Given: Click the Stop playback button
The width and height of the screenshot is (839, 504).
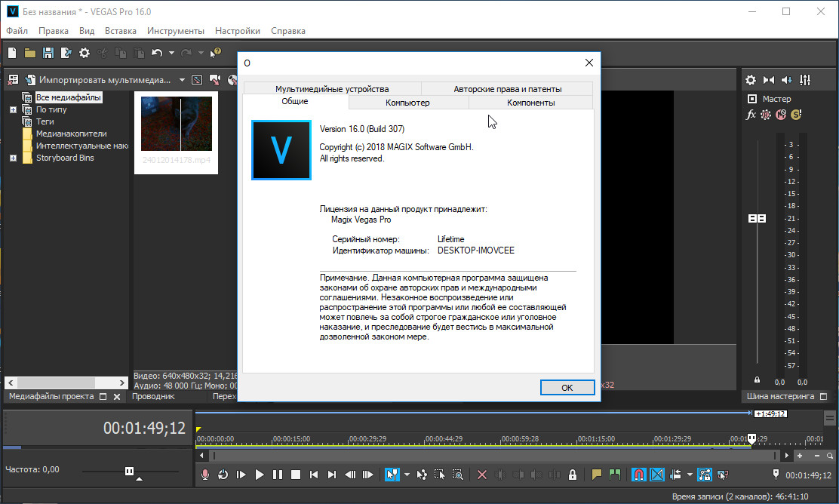Looking at the screenshot, I should [x=296, y=475].
